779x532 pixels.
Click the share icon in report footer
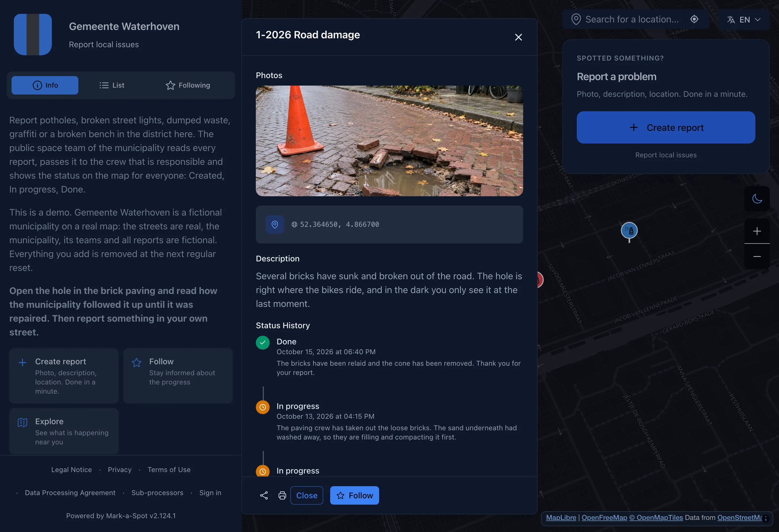[x=264, y=495]
